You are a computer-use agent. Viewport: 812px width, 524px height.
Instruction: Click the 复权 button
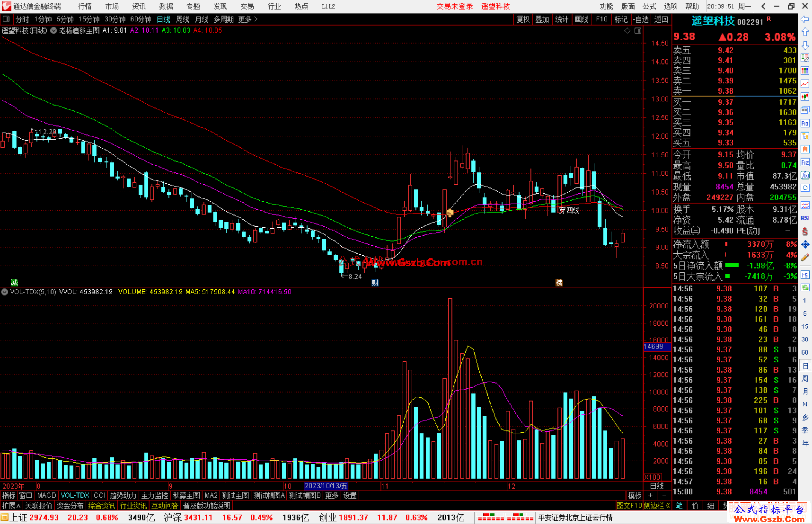(x=523, y=19)
